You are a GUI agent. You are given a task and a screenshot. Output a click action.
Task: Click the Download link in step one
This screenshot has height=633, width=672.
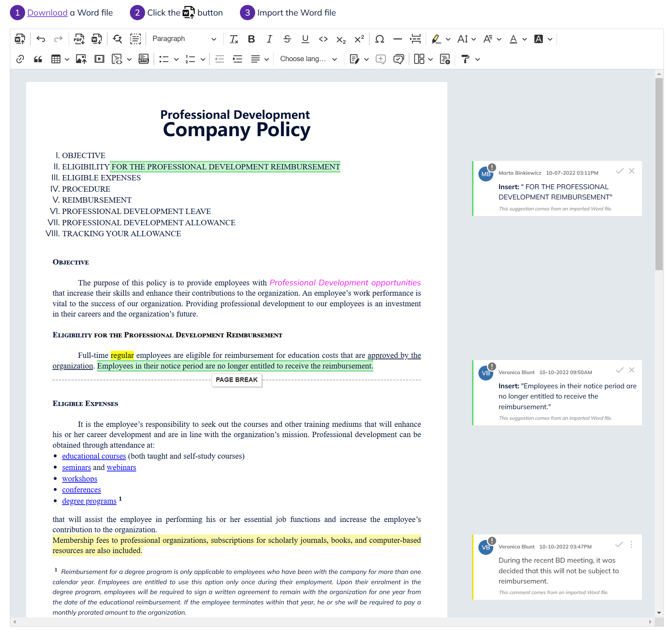pos(47,13)
